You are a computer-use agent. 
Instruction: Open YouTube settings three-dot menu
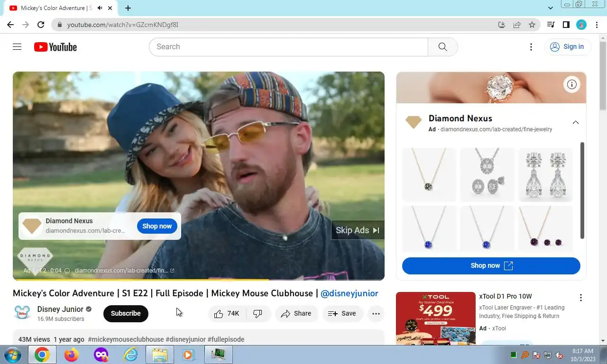coord(531,46)
